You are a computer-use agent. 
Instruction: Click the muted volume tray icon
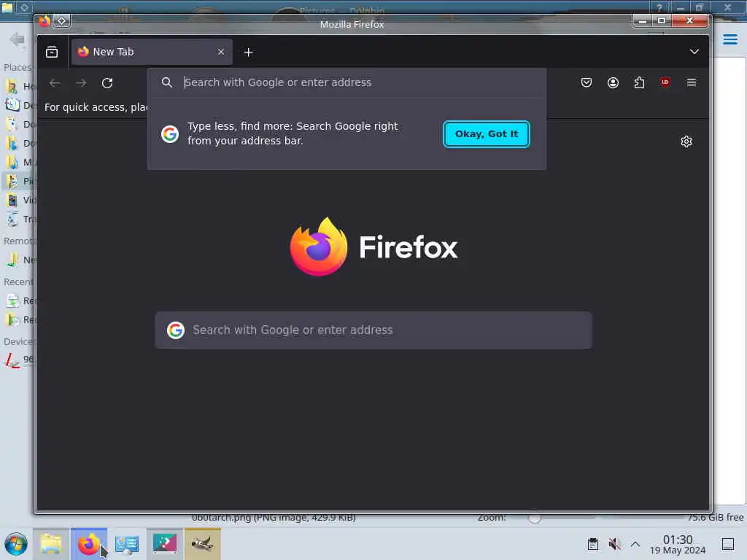(614, 544)
